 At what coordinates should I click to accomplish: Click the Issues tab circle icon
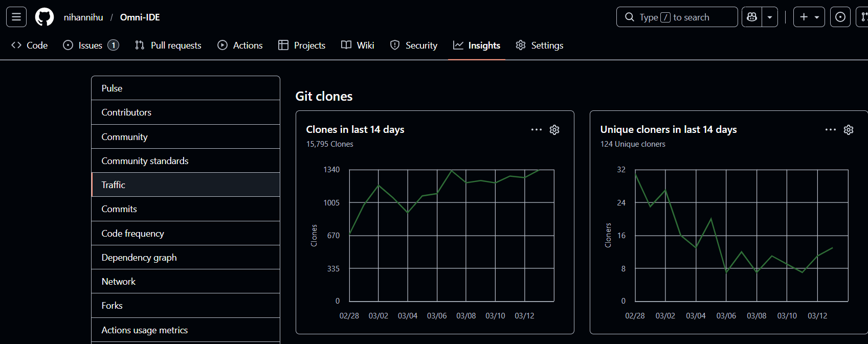pos(68,45)
